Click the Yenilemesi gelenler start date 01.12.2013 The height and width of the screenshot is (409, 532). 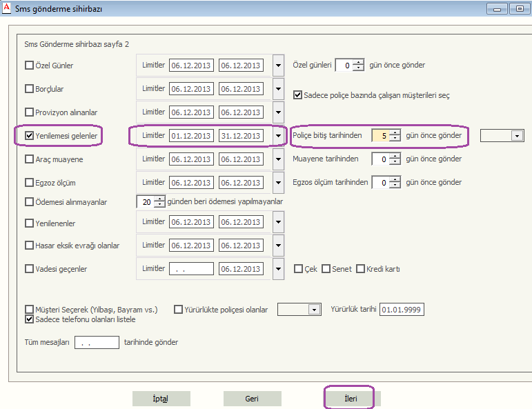(191, 136)
